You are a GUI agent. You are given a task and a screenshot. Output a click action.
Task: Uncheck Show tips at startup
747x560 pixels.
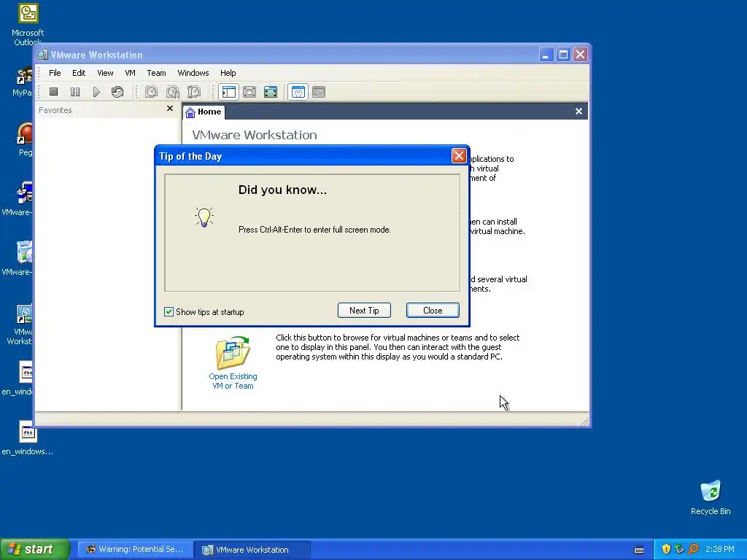tap(169, 312)
